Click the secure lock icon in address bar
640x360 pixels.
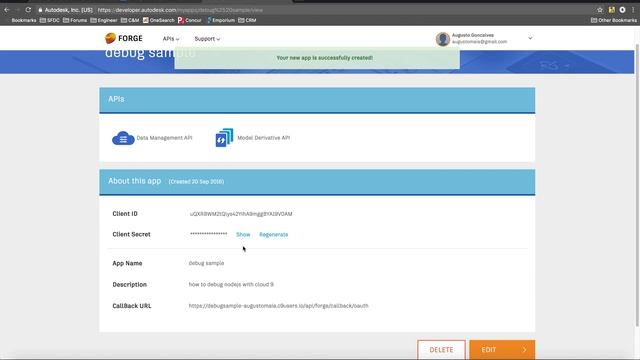(40, 10)
